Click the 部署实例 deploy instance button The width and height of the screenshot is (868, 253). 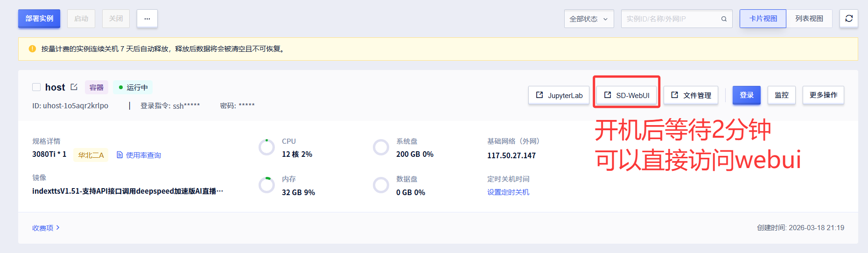(39, 19)
